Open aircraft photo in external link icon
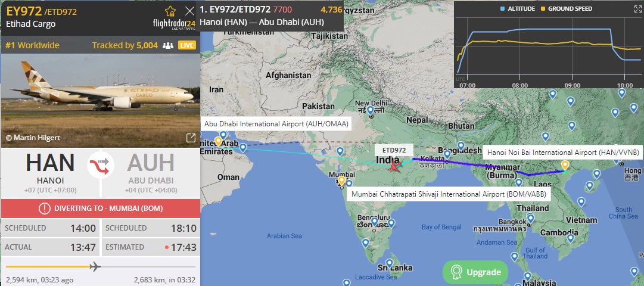The height and width of the screenshot is (286, 644). click(191, 138)
